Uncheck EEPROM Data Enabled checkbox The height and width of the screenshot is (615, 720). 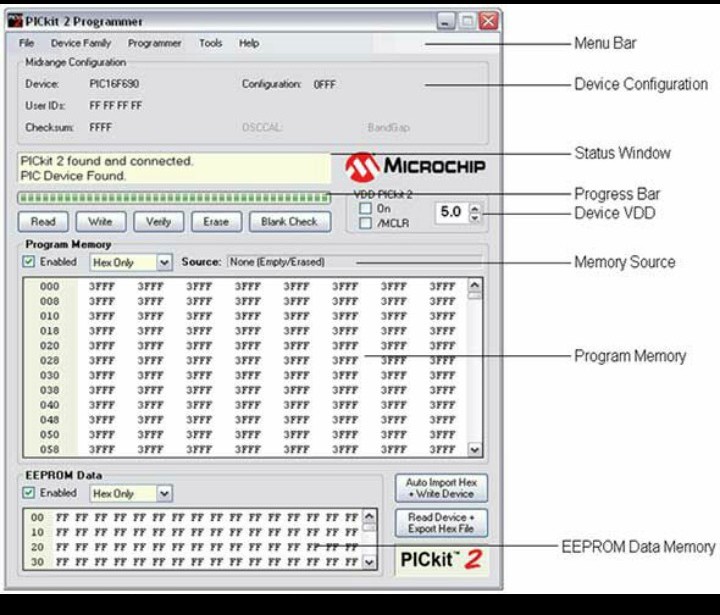[x=28, y=493]
